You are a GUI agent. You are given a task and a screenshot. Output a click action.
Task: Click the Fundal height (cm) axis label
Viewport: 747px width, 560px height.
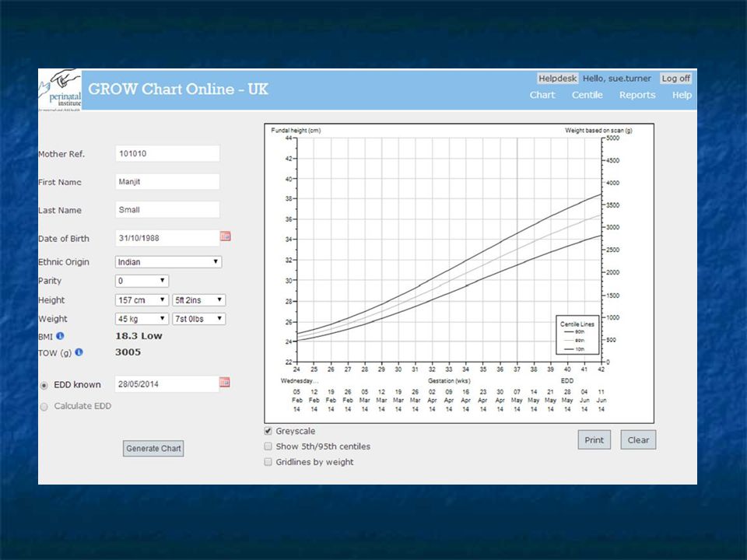click(296, 130)
